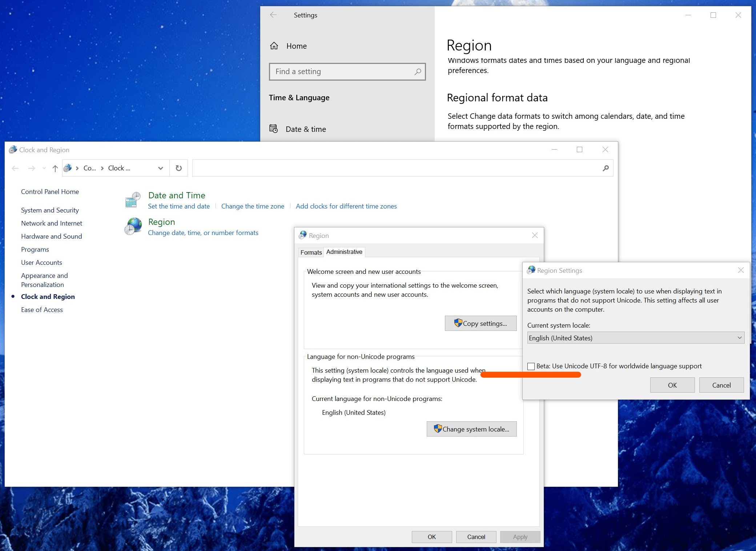Click the Copy settings button
Screen dimensions: 756x551
(x=480, y=323)
